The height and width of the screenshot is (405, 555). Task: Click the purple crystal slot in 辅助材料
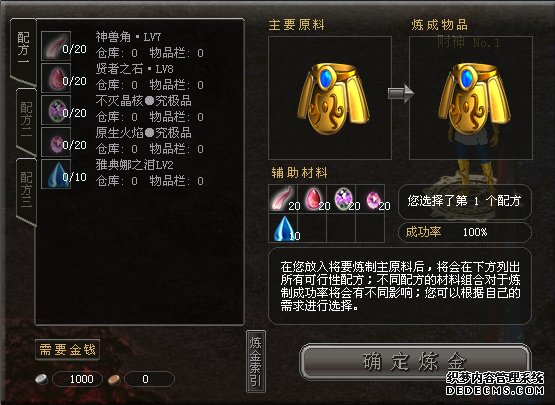pos(341,199)
